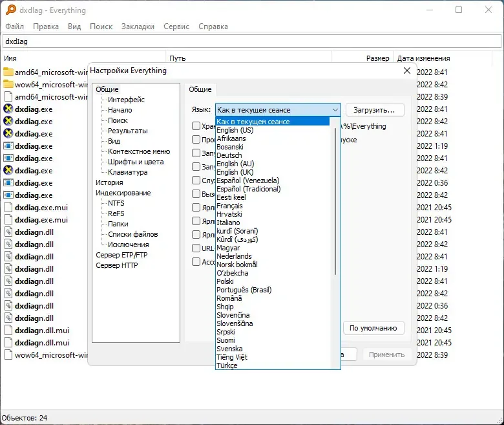This screenshot has height=425, width=504.
Task: Open Начало in the settings tree
Action: [120, 110]
